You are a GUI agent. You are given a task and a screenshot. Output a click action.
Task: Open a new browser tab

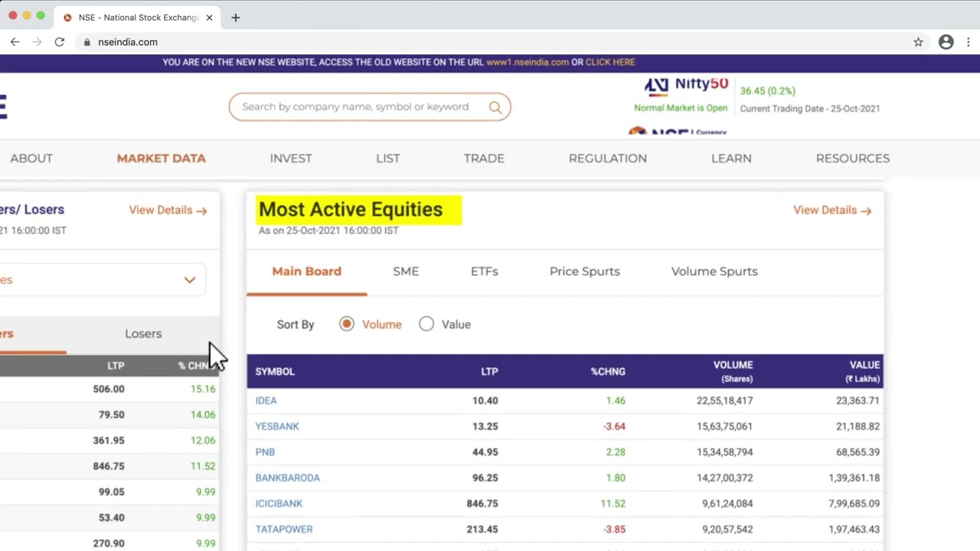[235, 17]
